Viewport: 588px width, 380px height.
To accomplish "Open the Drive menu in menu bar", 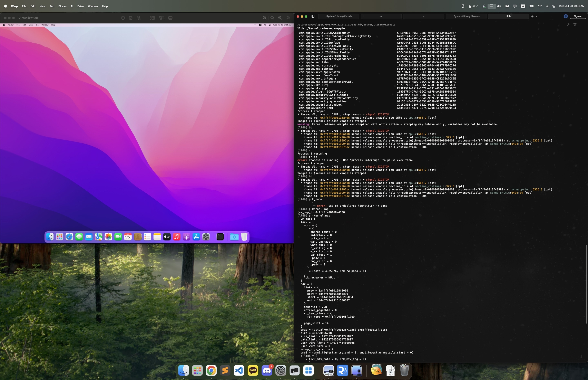I will point(80,6).
